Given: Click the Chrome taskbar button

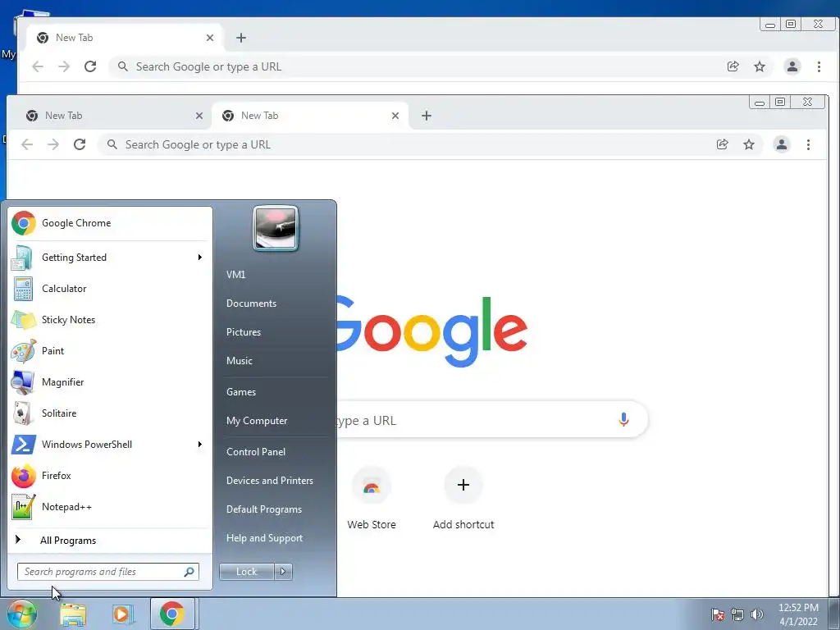Looking at the screenshot, I should 172,614.
